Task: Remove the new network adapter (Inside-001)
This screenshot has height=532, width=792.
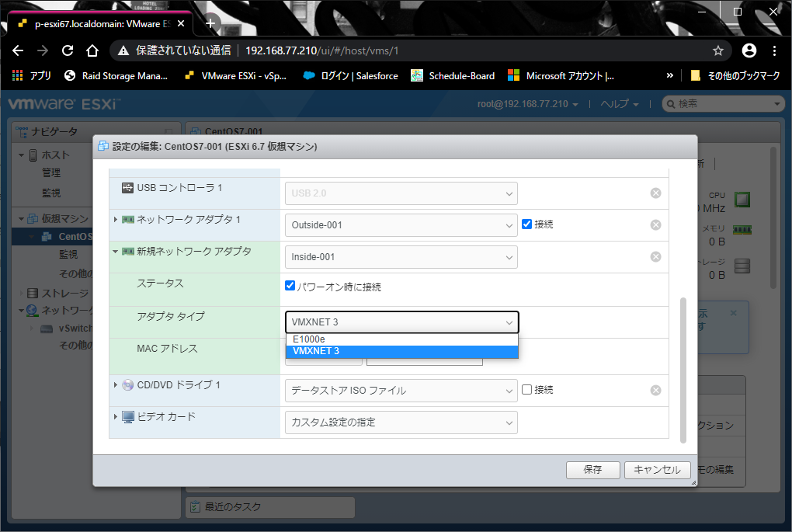Action: click(x=655, y=256)
